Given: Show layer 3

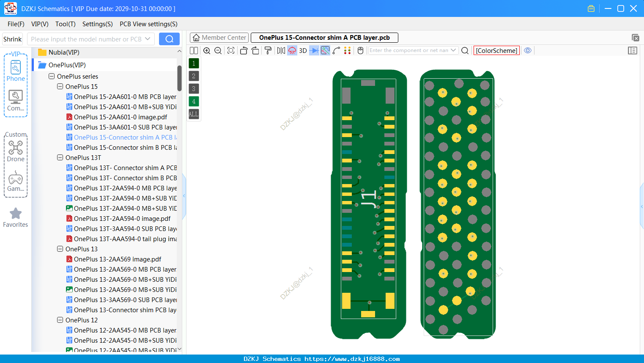Looking at the screenshot, I should coord(194,88).
